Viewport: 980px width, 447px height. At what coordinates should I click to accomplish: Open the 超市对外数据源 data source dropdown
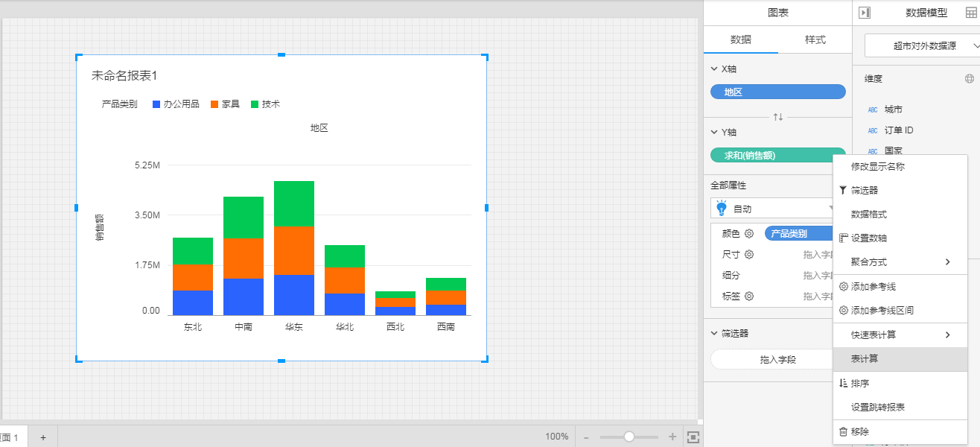[924, 45]
